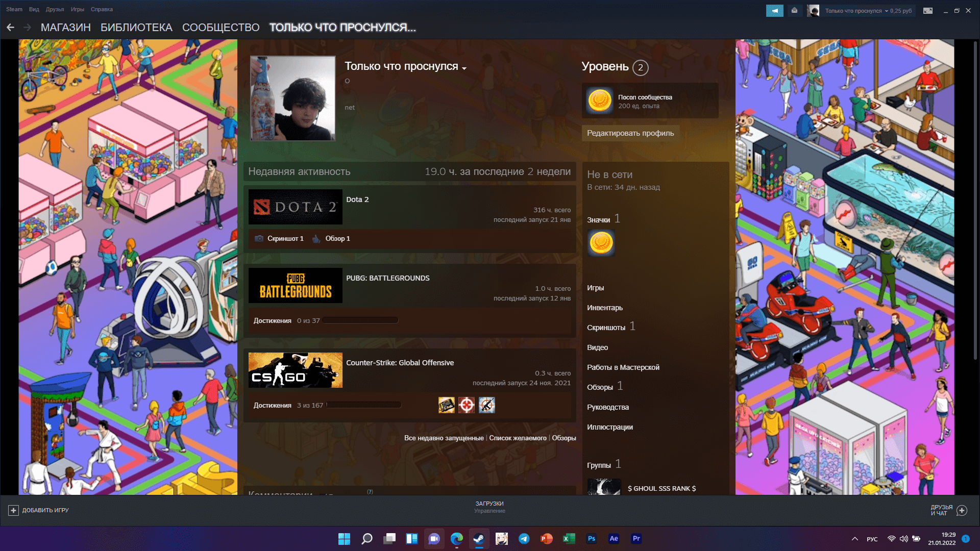The width and height of the screenshot is (980, 551).
Task: Open Telegram from the taskbar
Action: coord(524,539)
